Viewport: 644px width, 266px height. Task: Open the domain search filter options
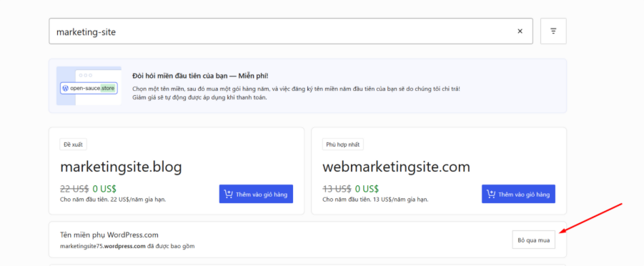[553, 31]
